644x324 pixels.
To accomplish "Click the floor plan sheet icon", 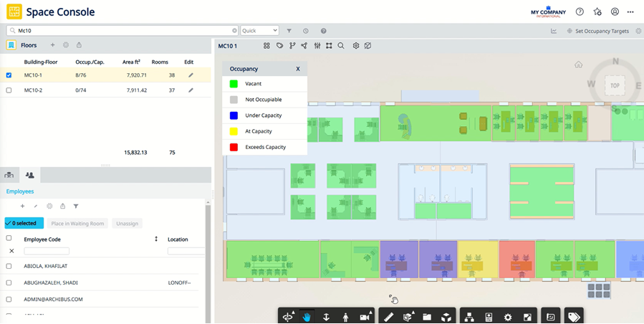I will tap(551, 317).
